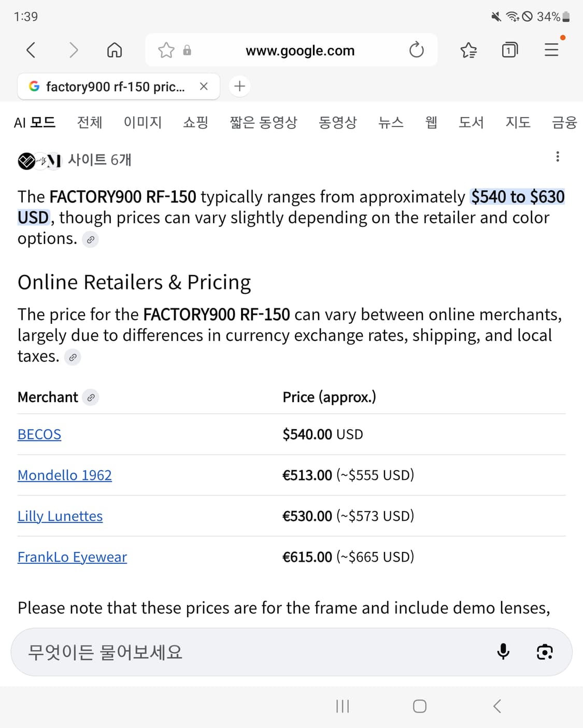Tap the 무엇이든 물어보세요 input field
Image resolution: width=583 pixels, height=728 pixels.
click(x=207, y=652)
